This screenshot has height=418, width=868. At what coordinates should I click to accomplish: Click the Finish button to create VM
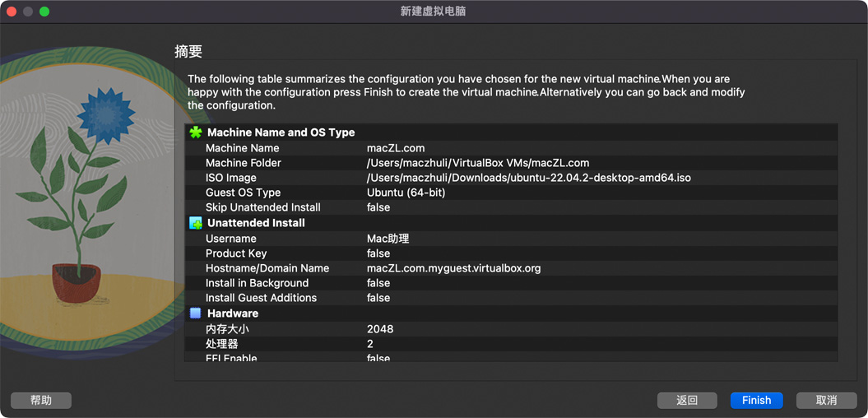(756, 401)
